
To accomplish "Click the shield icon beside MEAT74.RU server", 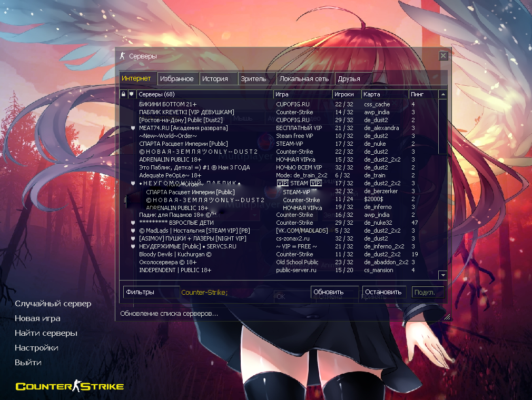I will pos(133,128).
